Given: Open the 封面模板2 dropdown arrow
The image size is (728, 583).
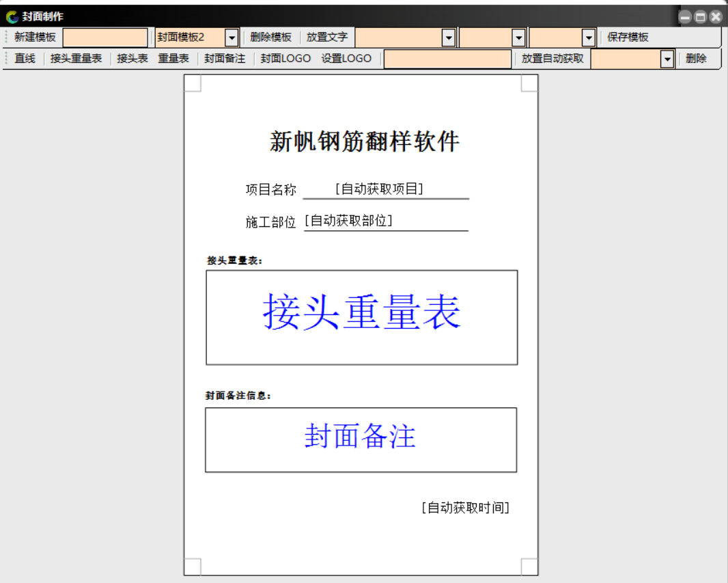Looking at the screenshot, I should coord(232,38).
